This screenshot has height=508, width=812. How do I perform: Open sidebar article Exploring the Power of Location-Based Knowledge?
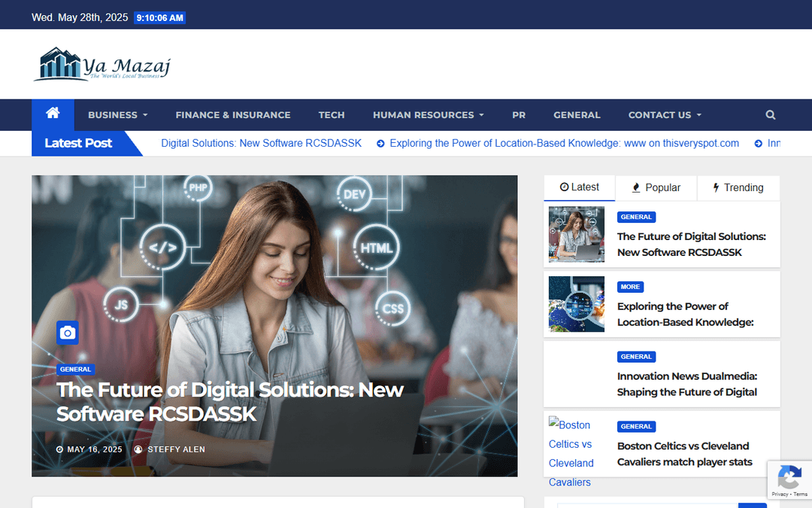[685, 314]
